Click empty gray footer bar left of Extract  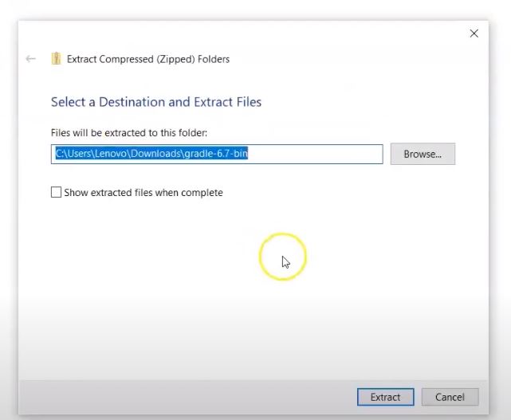click(187, 397)
